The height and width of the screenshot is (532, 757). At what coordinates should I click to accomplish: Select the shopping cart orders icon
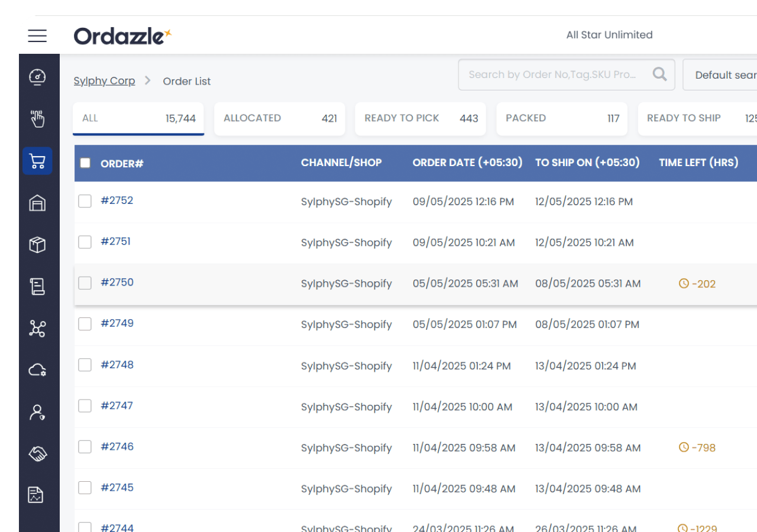(x=38, y=161)
